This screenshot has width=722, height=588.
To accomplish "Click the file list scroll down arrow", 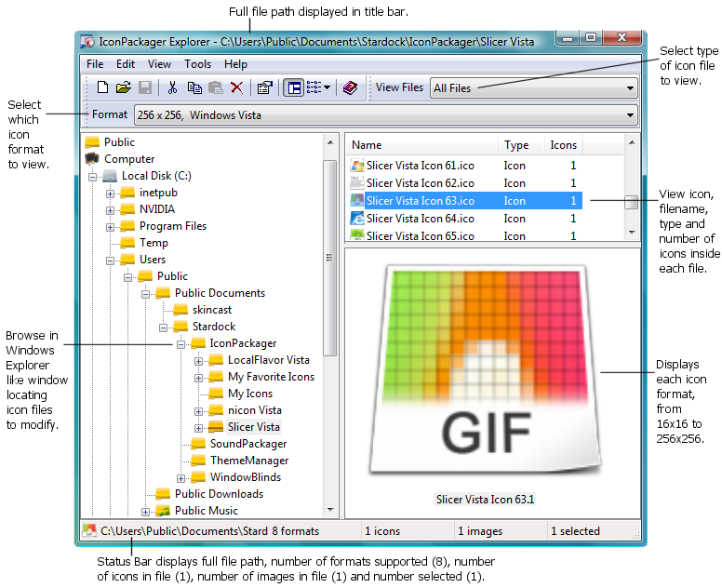I will pyautogui.click(x=632, y=233).
